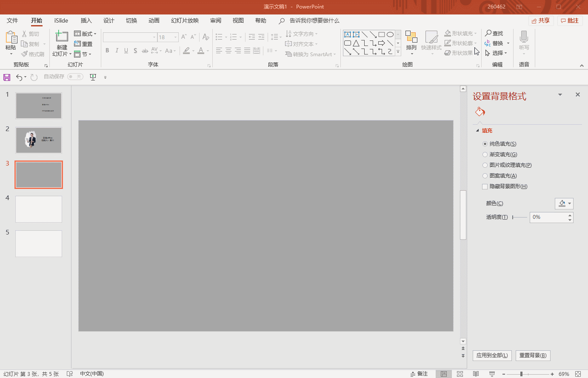This screenshot has height=378, width=588.
Task: Open the Arrange (排列) tool
Action: click(411, 41)
